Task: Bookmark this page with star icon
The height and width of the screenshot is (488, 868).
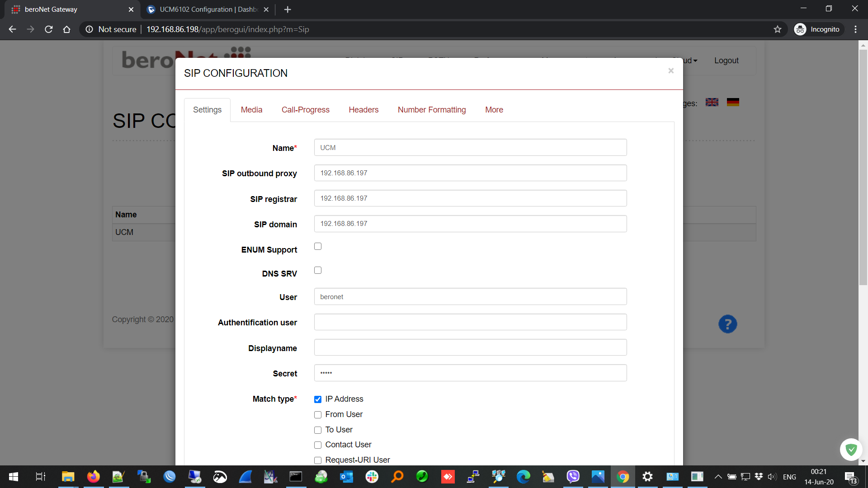Action: (777, 29)
